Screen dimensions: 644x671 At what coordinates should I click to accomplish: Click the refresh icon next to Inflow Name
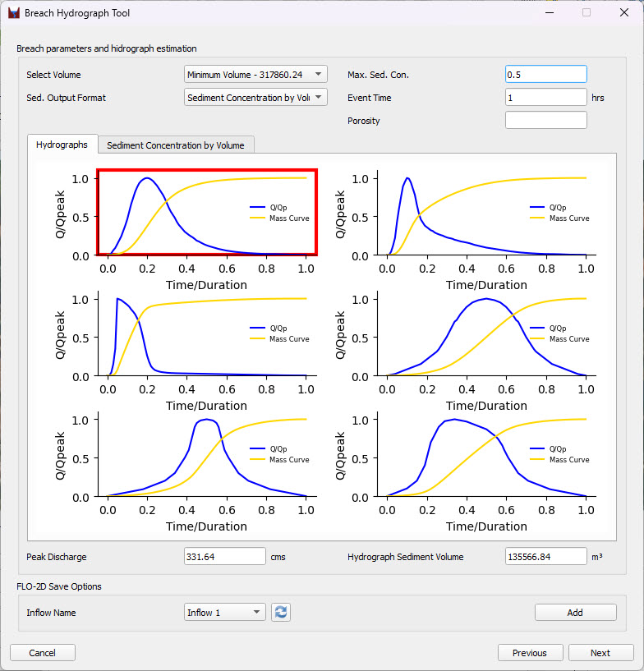pos(281,612)
